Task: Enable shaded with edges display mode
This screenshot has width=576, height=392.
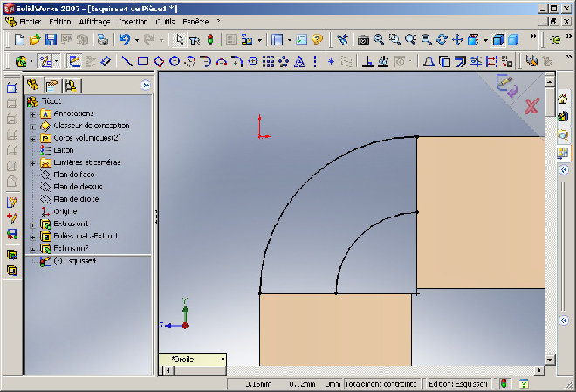Action: coord(497,39)
